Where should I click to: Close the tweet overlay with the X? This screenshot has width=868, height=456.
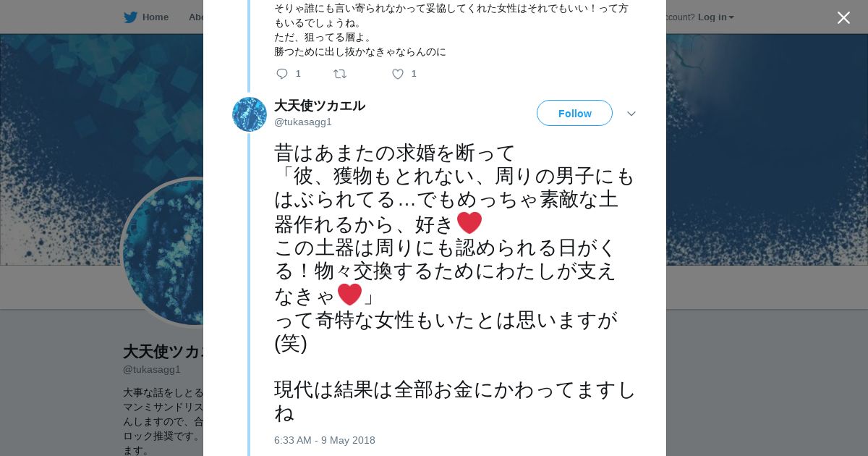(x=843, y=18)
